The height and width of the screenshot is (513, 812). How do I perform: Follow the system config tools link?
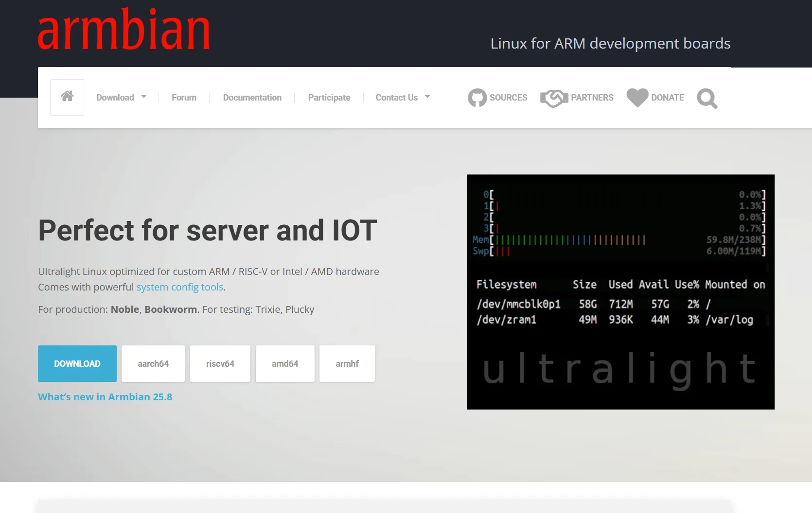(x=180, y=287)
